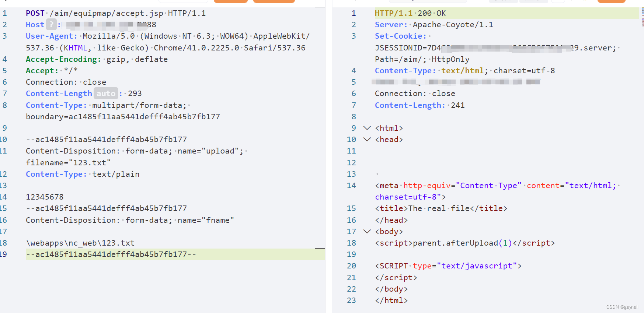This screenshot has height=313, width=644.
Task: Click the SCRIPT type="text/javascript" tag
Action: point(448,266)
